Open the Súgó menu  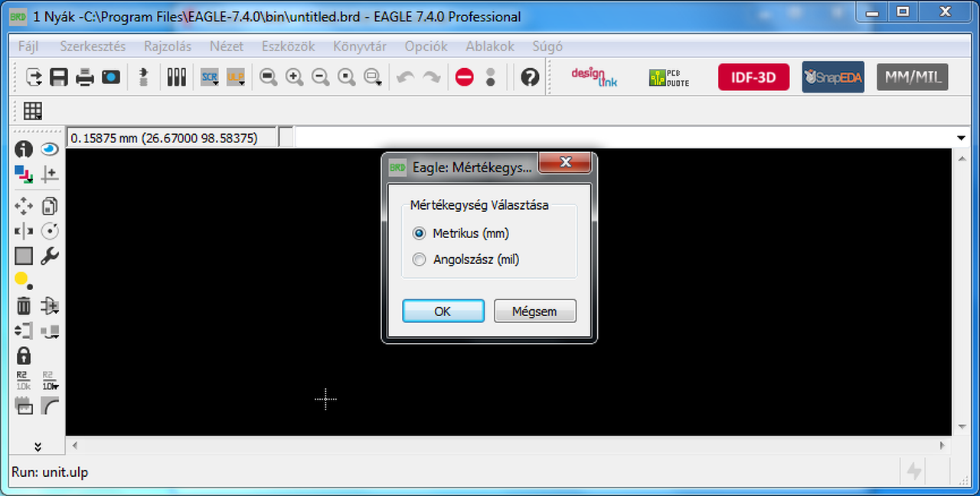tap(547, 46)
